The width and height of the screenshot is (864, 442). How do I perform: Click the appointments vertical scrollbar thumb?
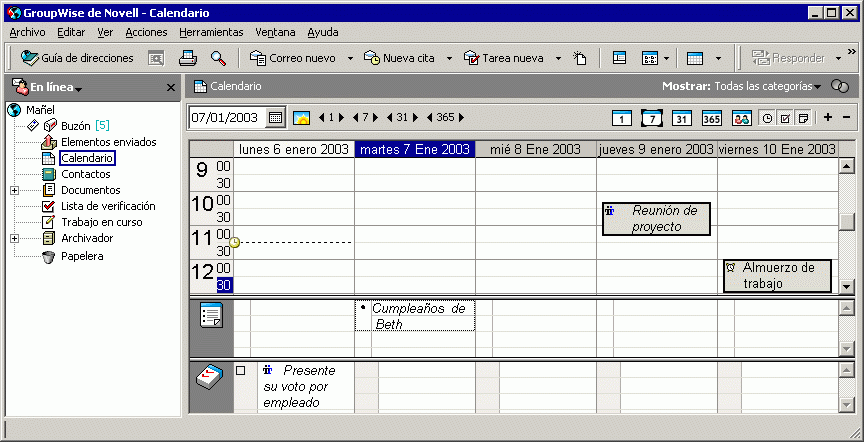(846, 222)
